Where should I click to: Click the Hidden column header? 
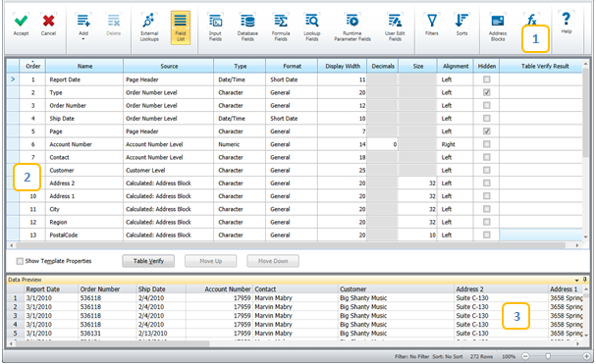click(x=487, y=66)
